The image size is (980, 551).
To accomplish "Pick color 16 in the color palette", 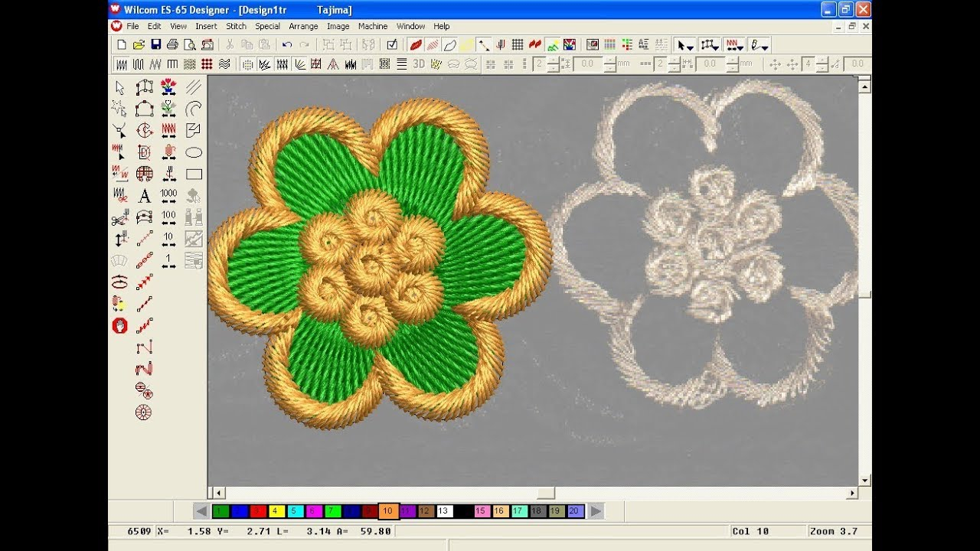I will click(x=499, y=511).
